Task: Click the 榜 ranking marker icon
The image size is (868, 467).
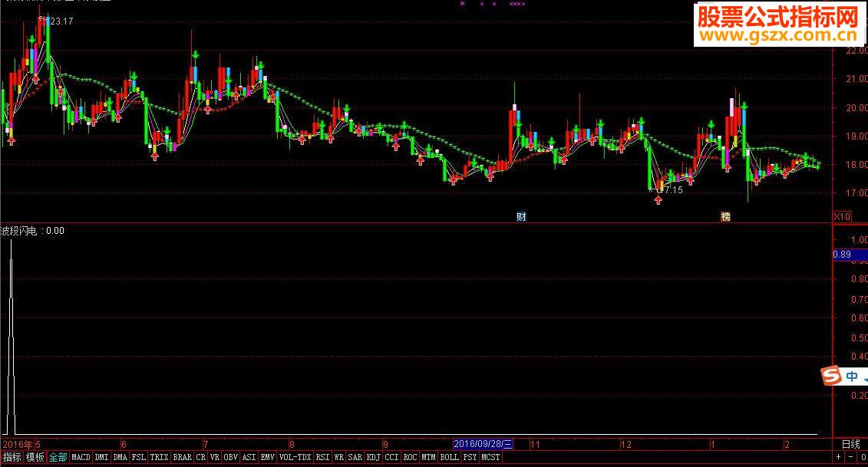Action: click(725, 217)
